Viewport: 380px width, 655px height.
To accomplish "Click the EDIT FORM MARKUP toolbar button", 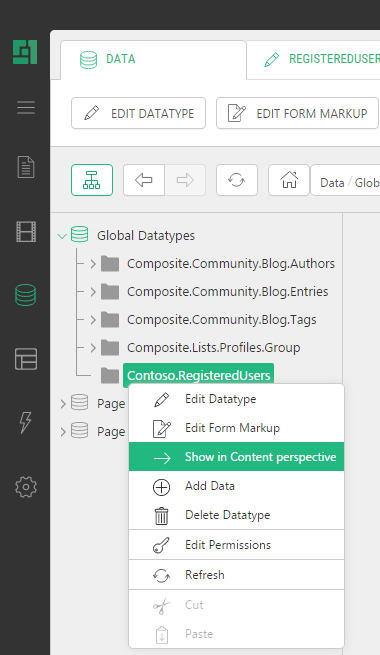I will pos(297,113).
